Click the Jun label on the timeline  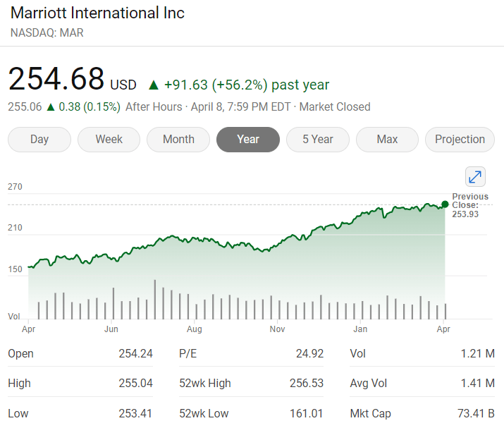coord(111,329)
